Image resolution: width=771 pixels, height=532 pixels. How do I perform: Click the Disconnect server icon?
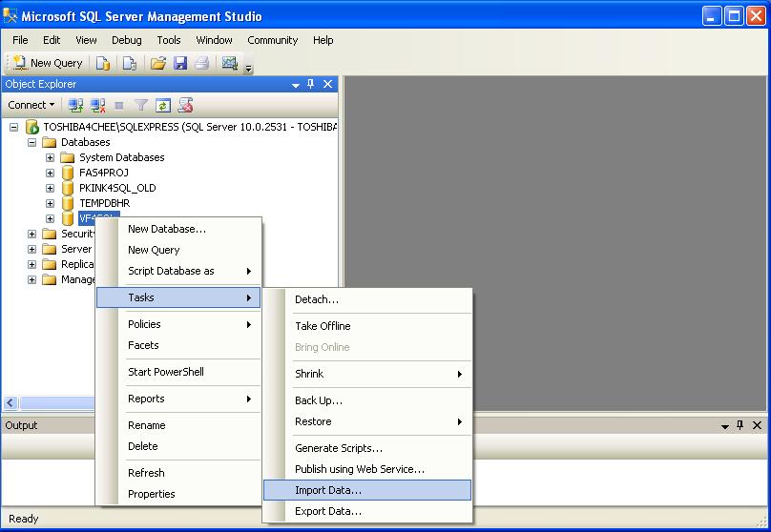point(97,105)
